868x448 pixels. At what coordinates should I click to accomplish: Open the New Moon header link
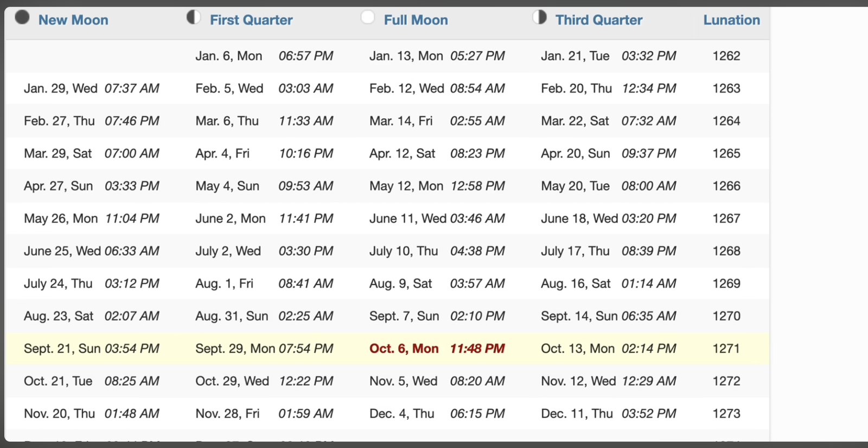[x=73, y=20]
